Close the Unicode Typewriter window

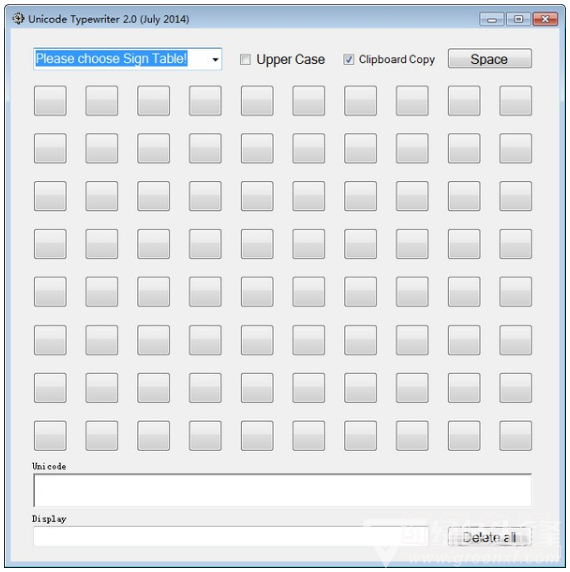[545, 19]
